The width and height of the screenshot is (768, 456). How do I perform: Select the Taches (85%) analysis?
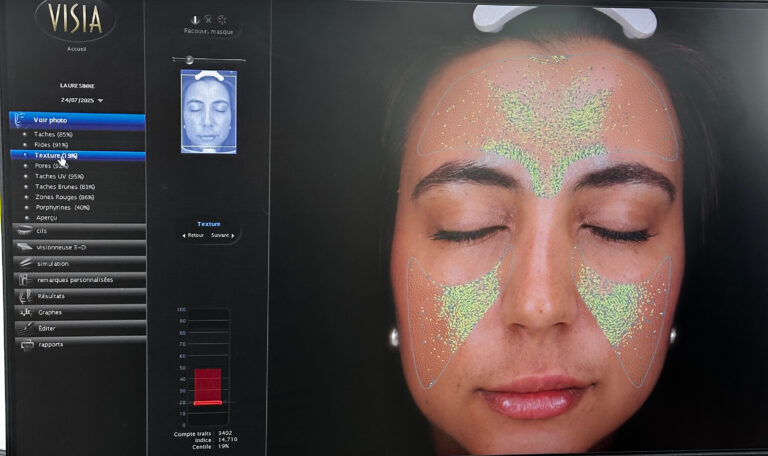tap(53, 134)
